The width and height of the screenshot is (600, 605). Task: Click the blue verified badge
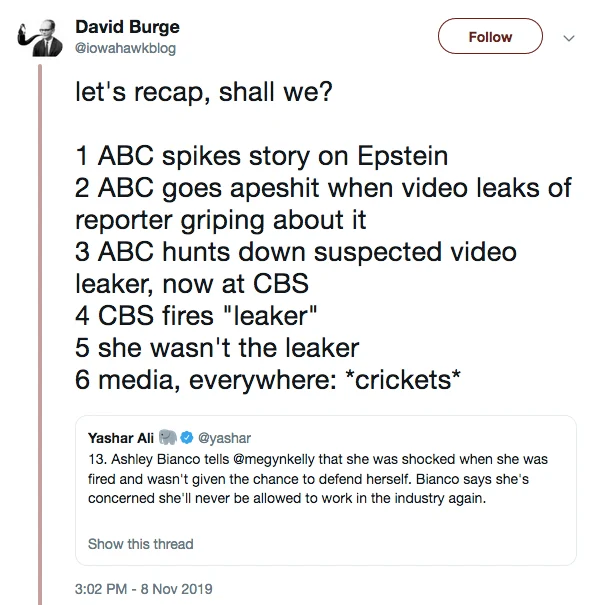coord(187,438)
